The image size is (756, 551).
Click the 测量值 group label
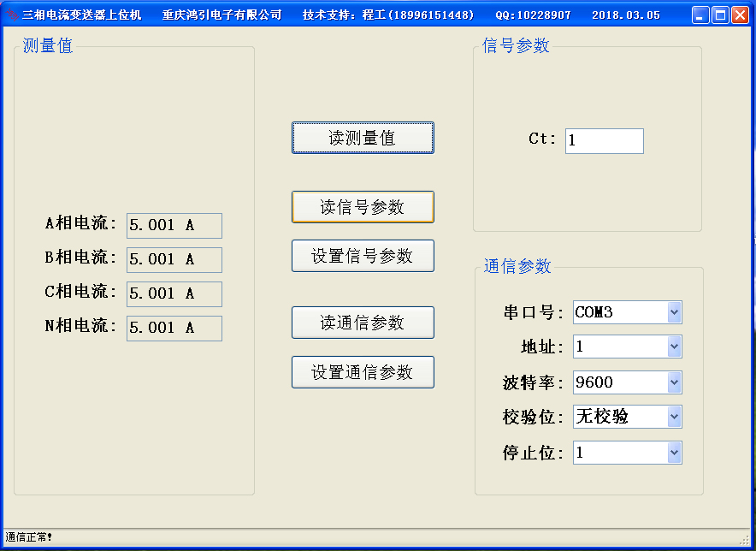[48, 45]
